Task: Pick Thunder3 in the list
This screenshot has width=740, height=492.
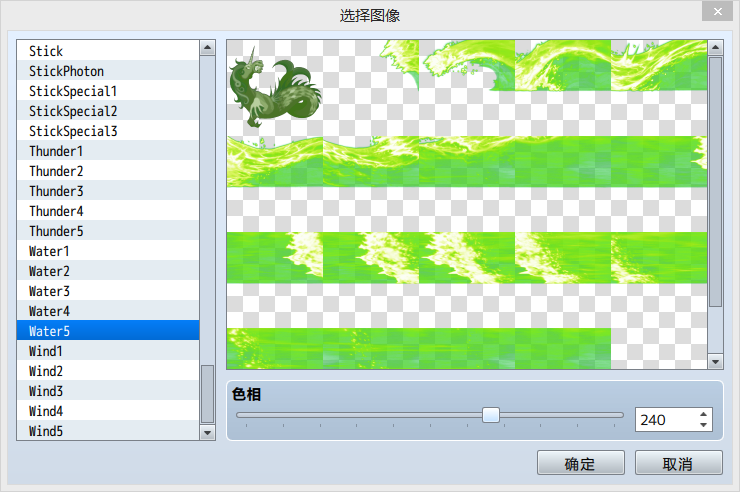Action: click(108, 191)
